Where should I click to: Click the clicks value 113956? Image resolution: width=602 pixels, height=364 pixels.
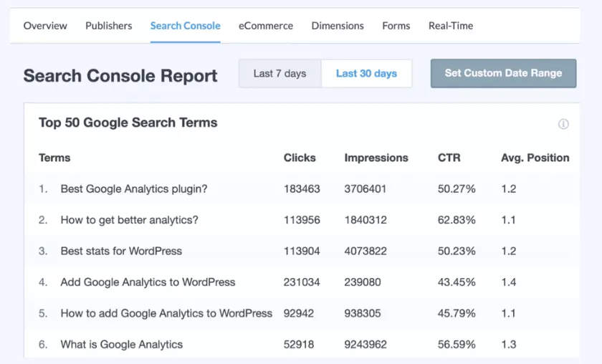point(302,220)
